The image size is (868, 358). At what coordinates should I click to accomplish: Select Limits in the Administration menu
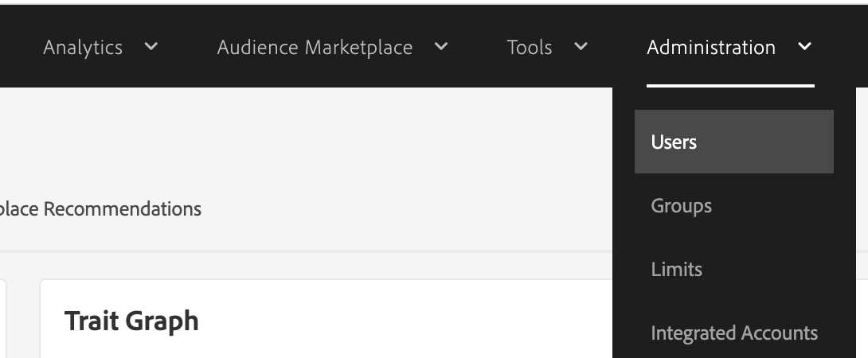pos(676,270)
